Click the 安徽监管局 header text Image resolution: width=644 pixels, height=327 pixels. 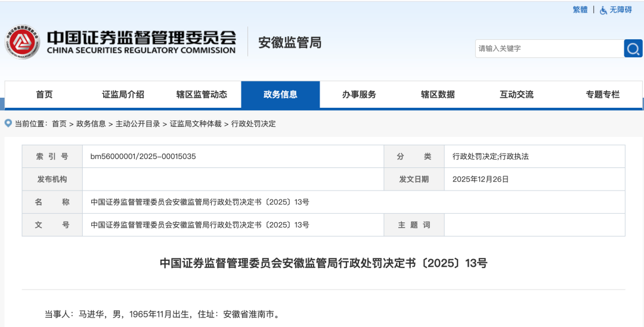point(290,42)
